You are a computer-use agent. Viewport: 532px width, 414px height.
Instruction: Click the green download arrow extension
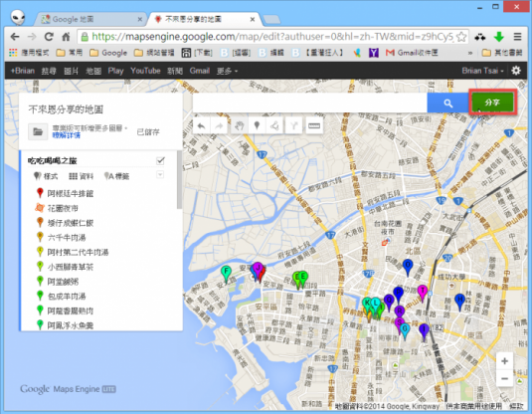point(499,37)
